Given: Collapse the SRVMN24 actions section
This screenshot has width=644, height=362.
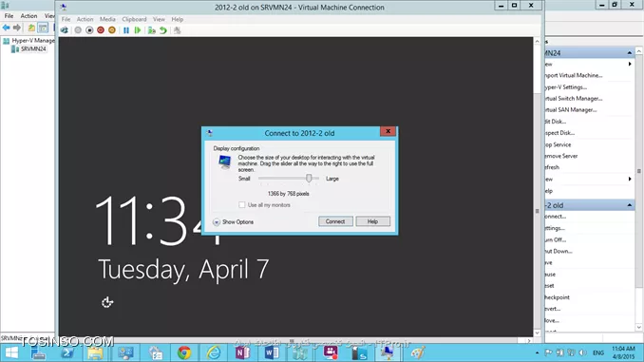Looking at the screenshot, I should point(629,52).
